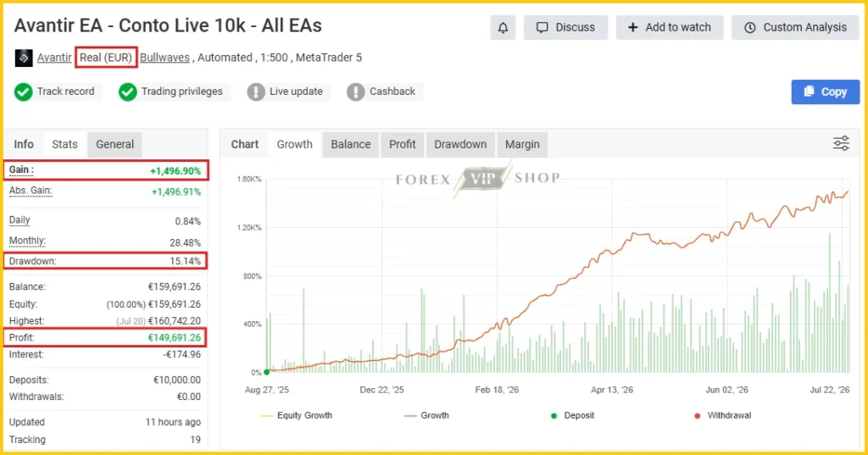The height and width of the screenshot is (455, 868).
Task: Click the Avantir profile avatar icon
Action: pos(23,58)
